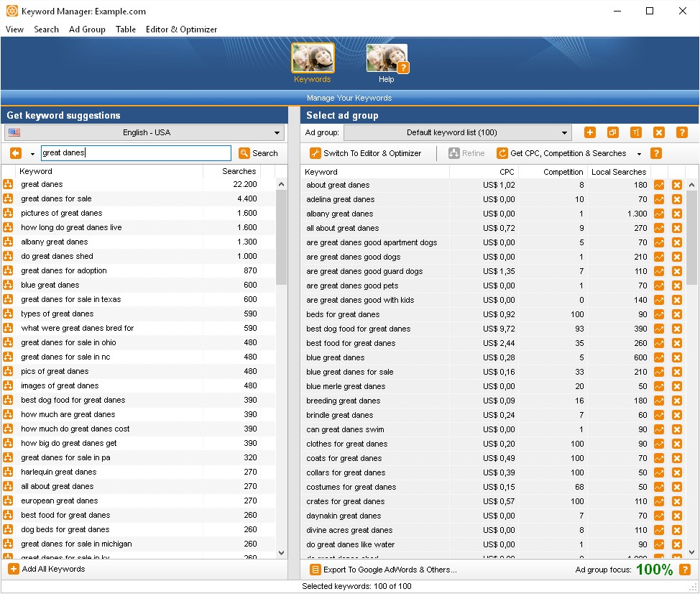Click the rename ad group icon
Image resolution: width=700 pixels, height=594 pixels.
point(635,132)
